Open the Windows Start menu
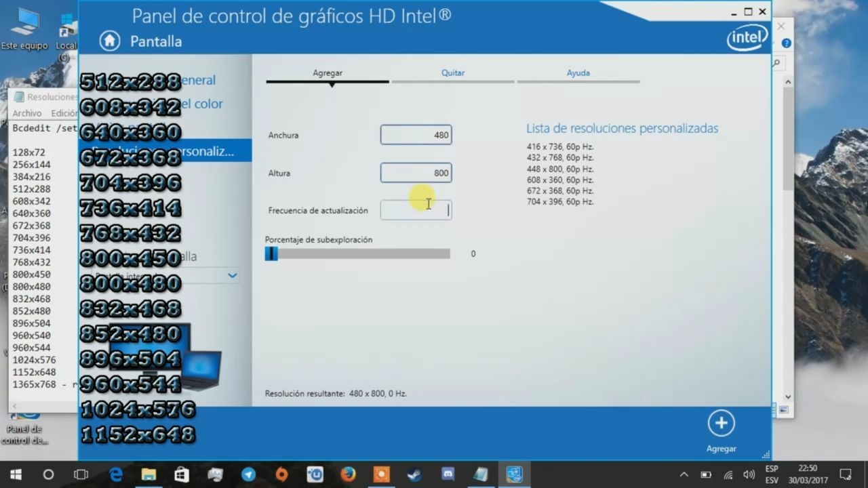 point(16,474)
